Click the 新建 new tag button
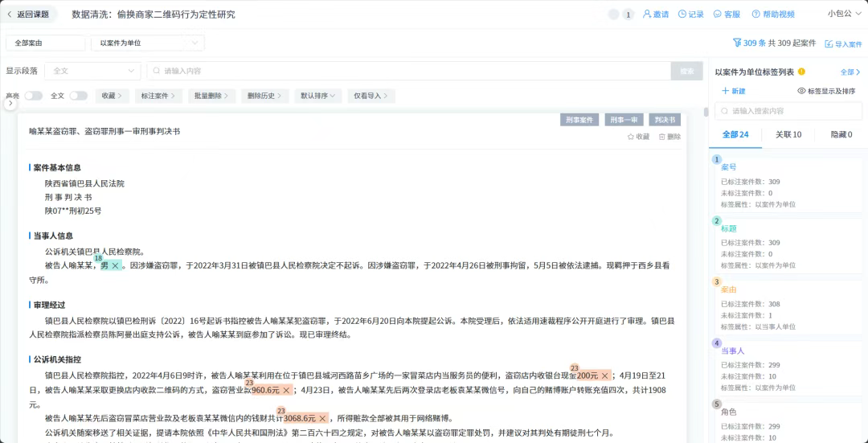The width and height of the screenshot is (868, 443). click(734, 91)
